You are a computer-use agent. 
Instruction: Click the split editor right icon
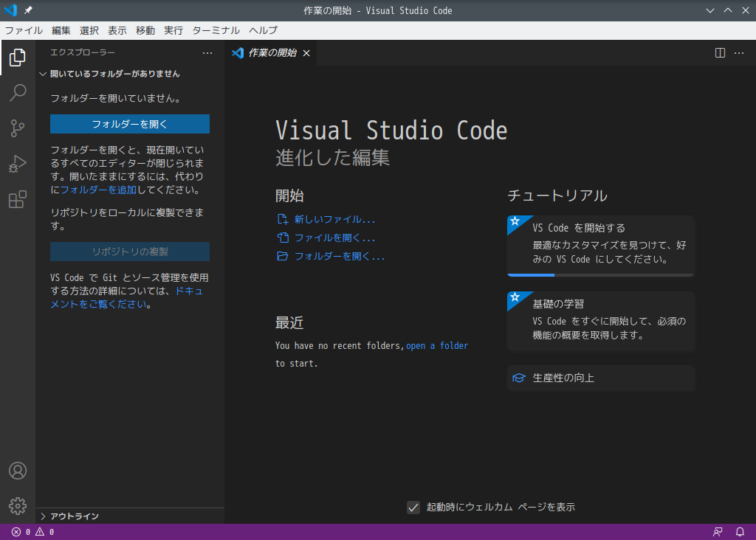click(x=720, y=53)
